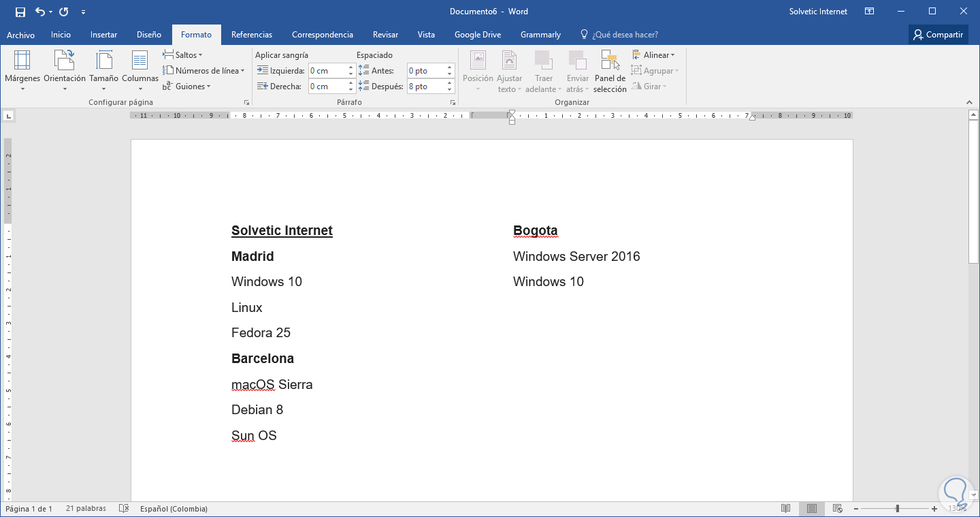This screenshot has width=980, height=517.
Task: Save the document with the floppy disk icon
Action: click(20, 12)
